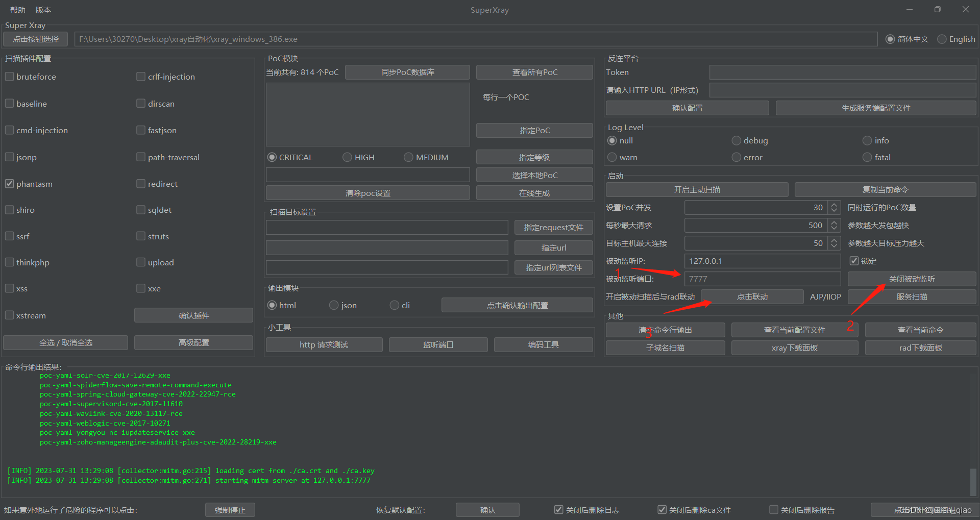Click 指定request文件 button
The image size is (980, 520).
(553, 228)
